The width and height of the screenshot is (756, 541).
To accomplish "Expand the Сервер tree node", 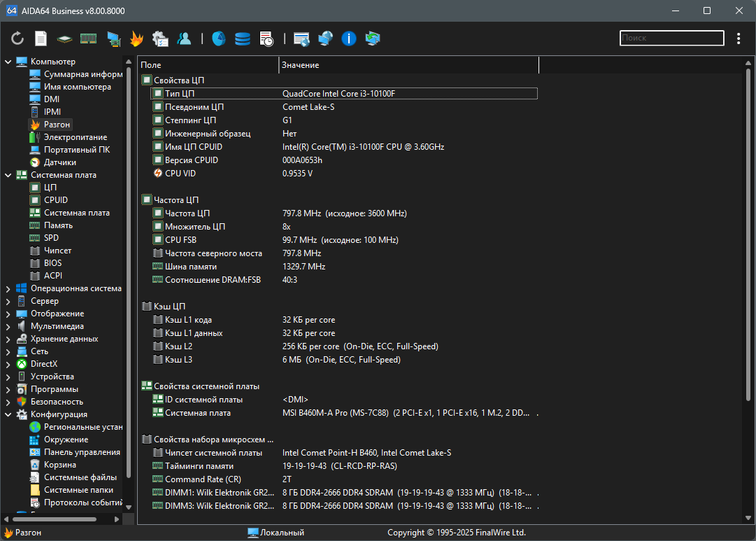I will pos(8,301).
